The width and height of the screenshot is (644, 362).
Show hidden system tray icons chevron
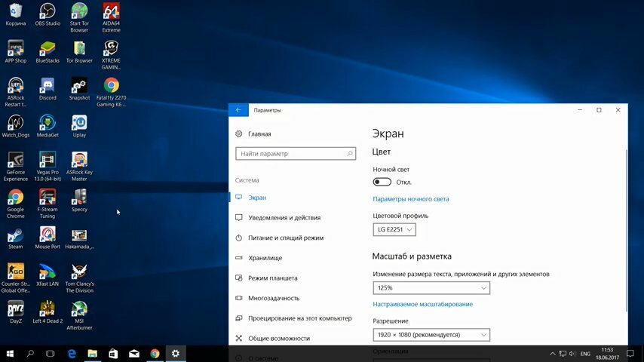553,354
